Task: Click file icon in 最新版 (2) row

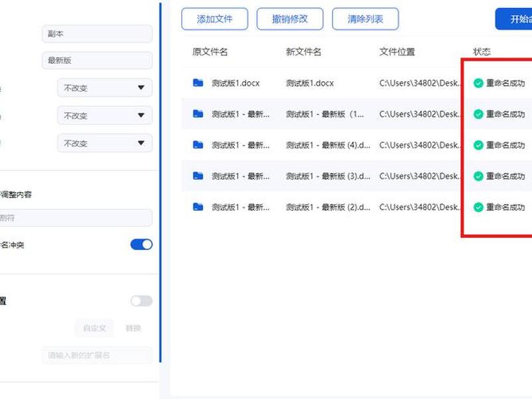Action: [198, 207]
